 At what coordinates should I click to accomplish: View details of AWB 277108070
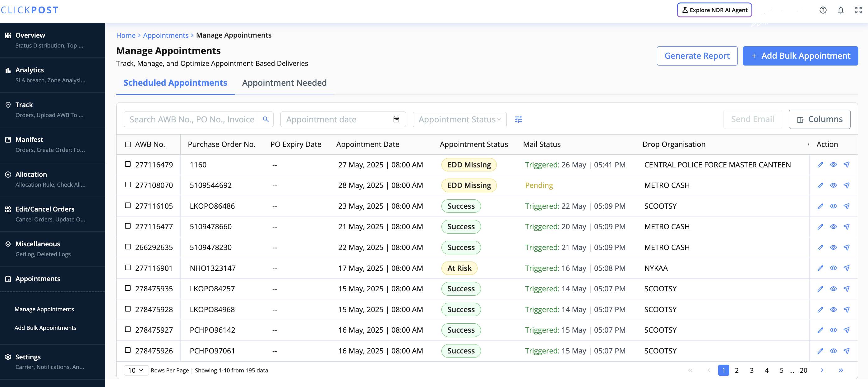pyautogui.click(x=833, y=185)
